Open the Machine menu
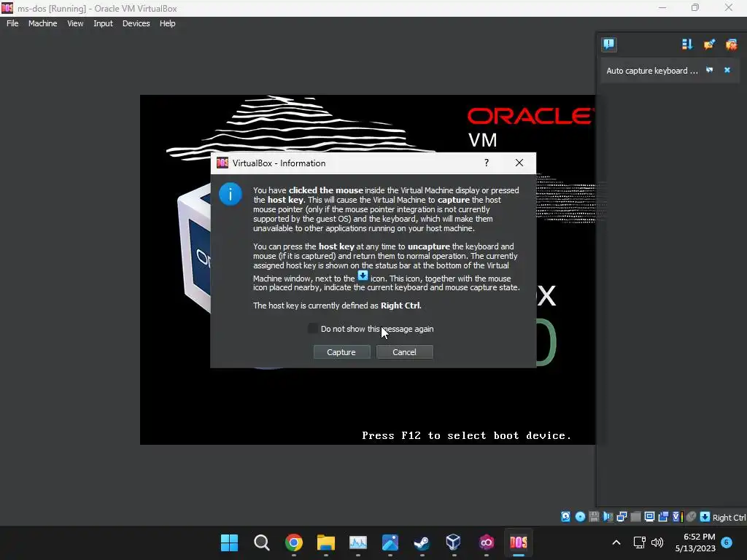This screenshot has width=747, height=560. [42, 23]
